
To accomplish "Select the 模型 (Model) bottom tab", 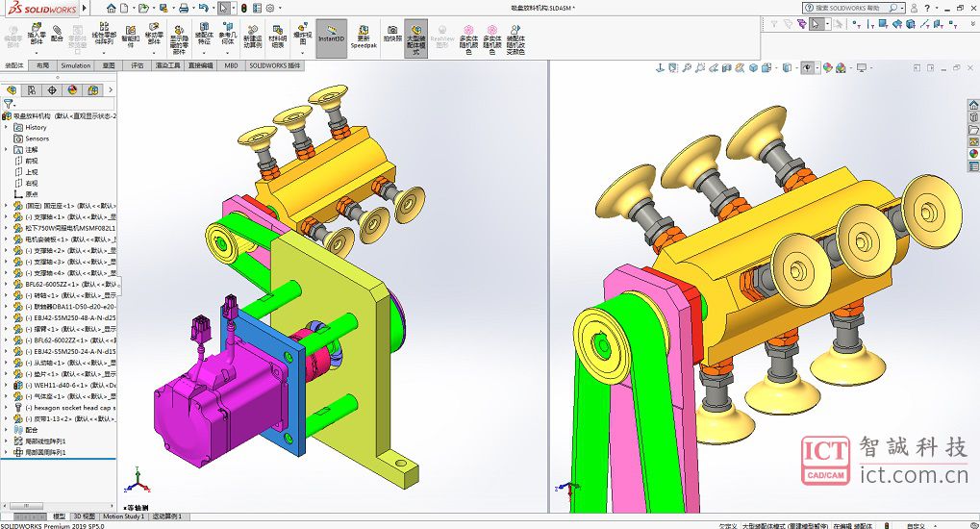I will 59,516.
